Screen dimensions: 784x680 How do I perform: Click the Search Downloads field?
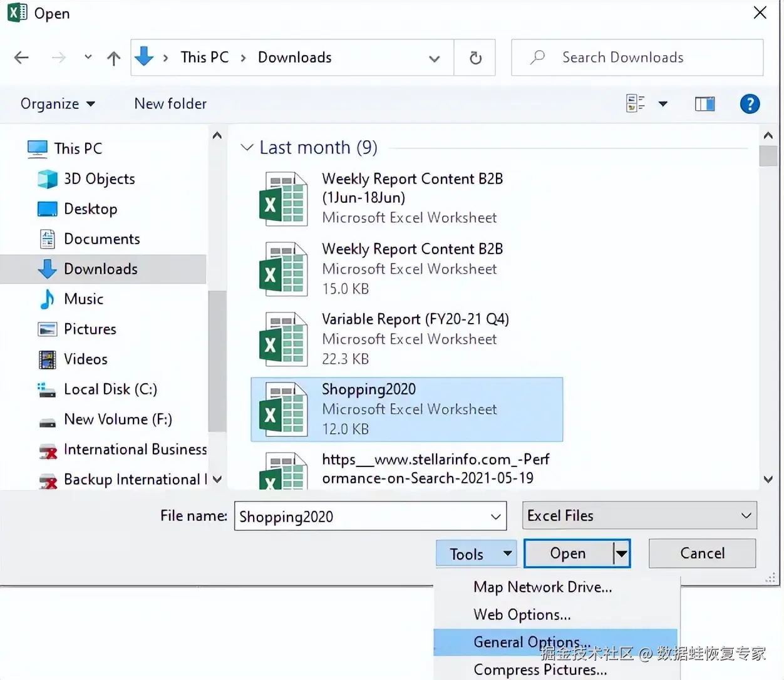(637, 58)
